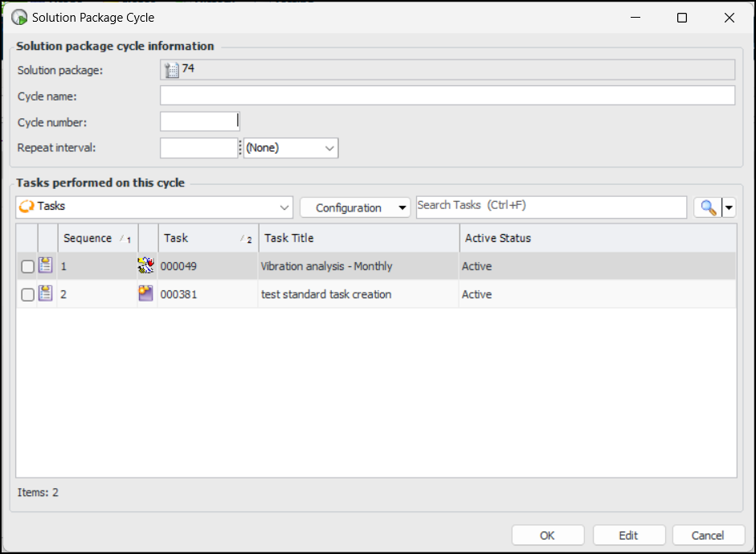756x554 pixels.
Task: Click the Cancel button
Action: pyautogui.click(x=709, y=536)
